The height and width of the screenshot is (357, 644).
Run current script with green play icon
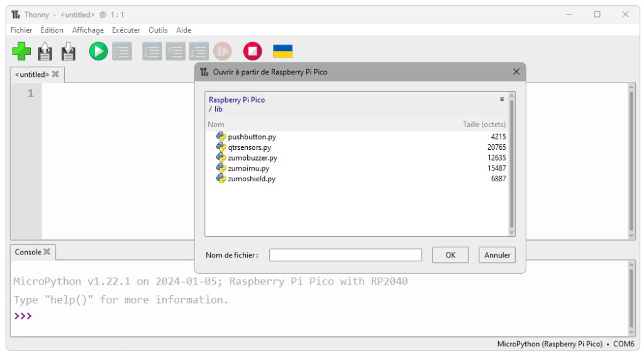pyautogui.click(x=98, y=51)
